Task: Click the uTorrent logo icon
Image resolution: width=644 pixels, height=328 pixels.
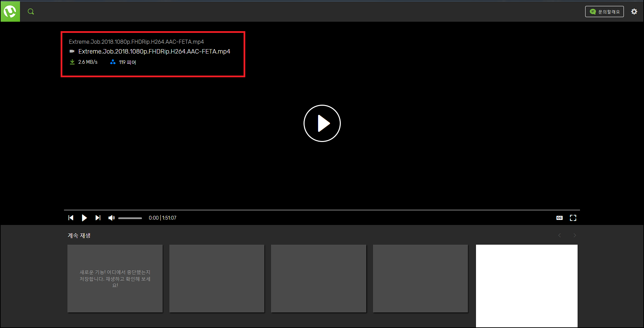Action: 10,12
